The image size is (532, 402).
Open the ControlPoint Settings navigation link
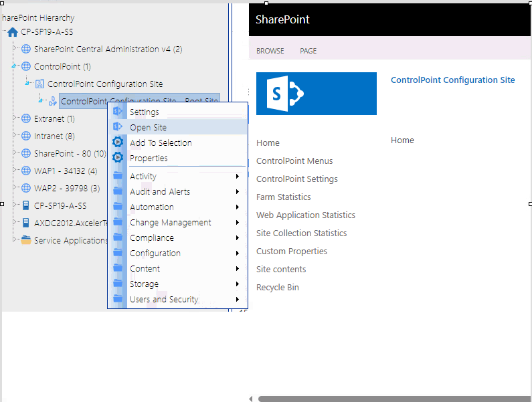pyautogui.click(x=296, y=179)
